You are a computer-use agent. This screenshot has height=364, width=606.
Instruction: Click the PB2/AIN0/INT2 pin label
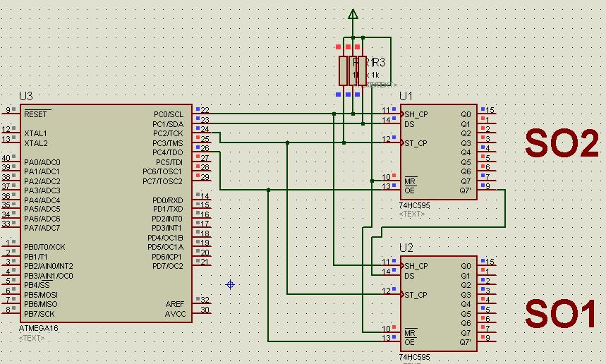coord(48,266)
